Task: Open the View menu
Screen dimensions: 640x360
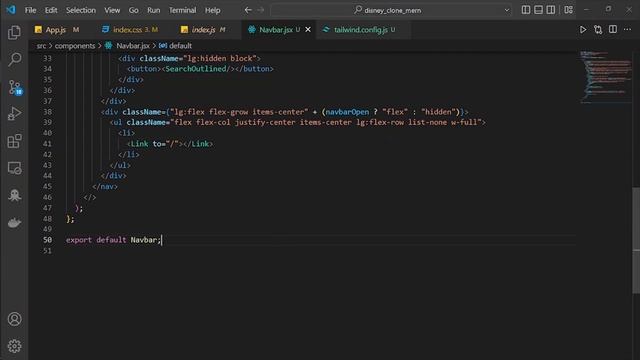Action: [x=112, y=10]
